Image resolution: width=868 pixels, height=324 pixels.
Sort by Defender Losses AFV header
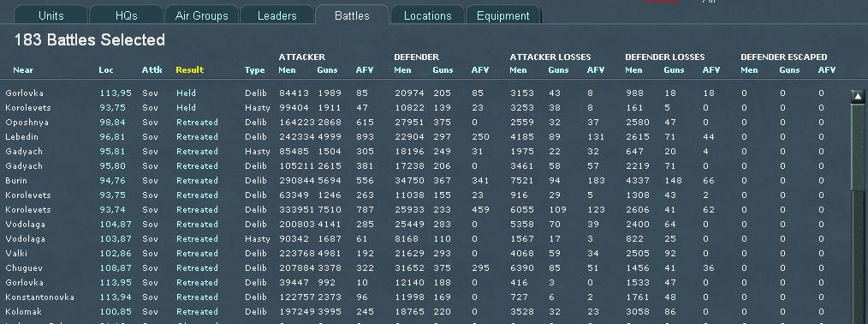(x=712, y=69)
